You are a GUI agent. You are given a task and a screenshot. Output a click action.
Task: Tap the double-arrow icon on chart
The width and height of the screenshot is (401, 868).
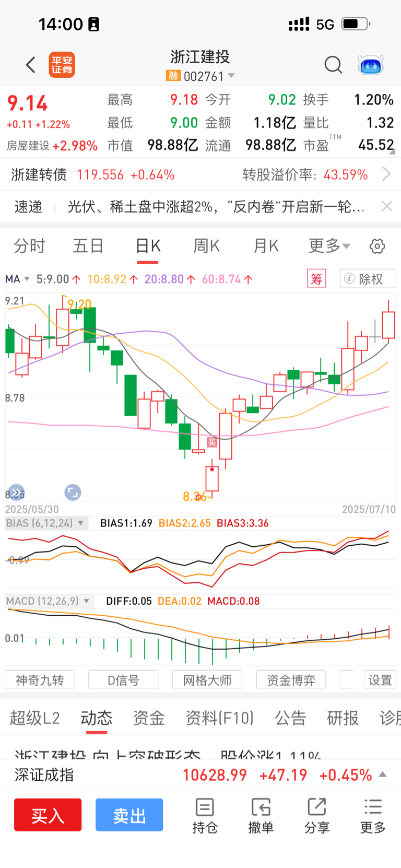pyautogui.click(x=16, y=492)
